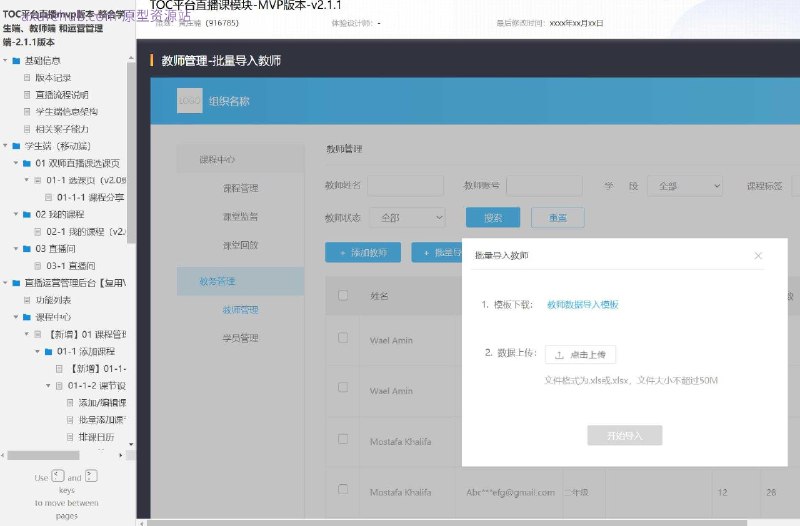The width and height of the screenshot is (800, 526).
Task: Open the 教师数据导入模板 template download link
Action: pos(583,305)
